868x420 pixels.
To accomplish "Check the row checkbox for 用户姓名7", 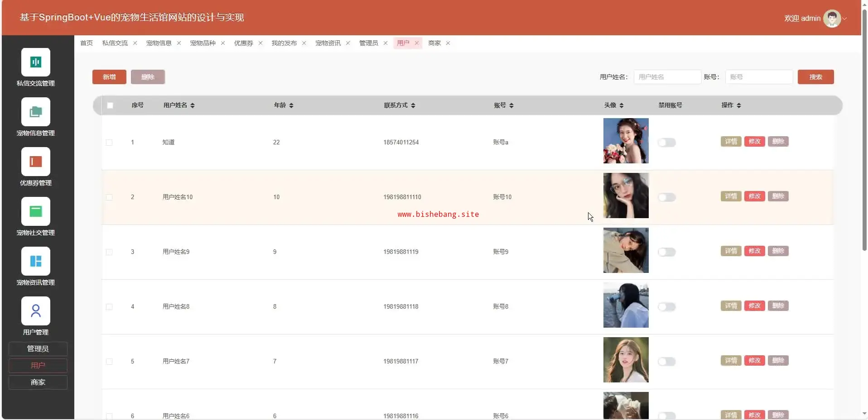I will coord(109,362).
